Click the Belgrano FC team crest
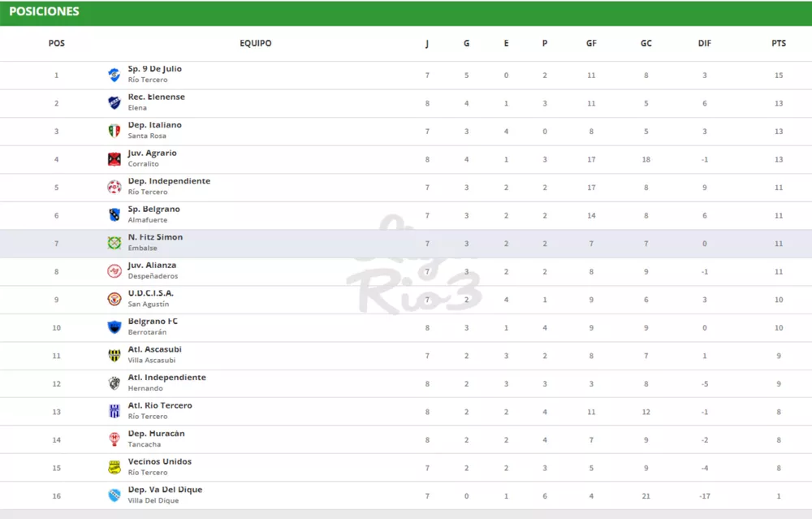 pos(114,327)
